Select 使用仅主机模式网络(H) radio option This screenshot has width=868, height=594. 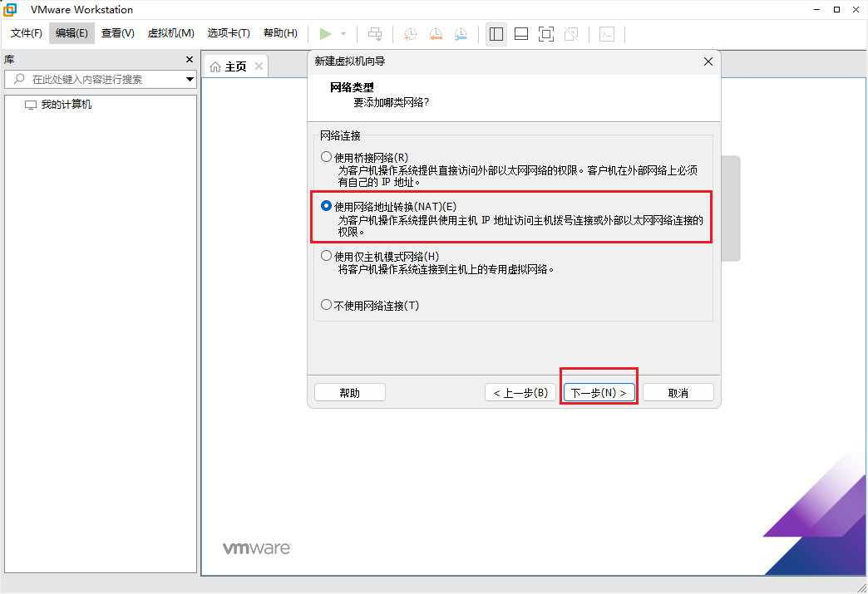coord(326,256)
